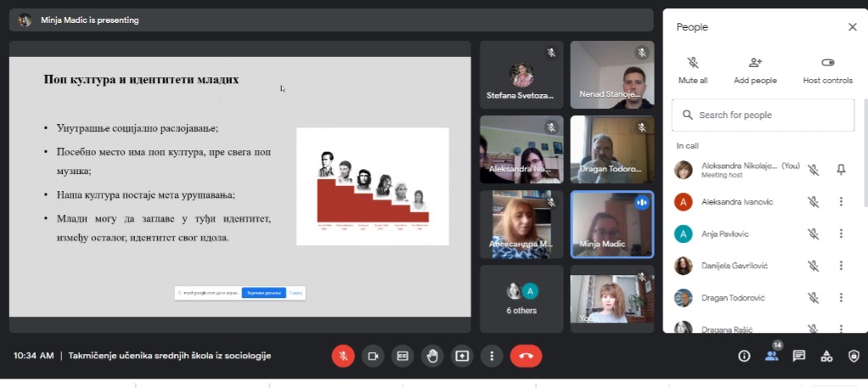
Task: Pin Aleksandra Nikolajevic to the screen
Action: click(841, 170)
